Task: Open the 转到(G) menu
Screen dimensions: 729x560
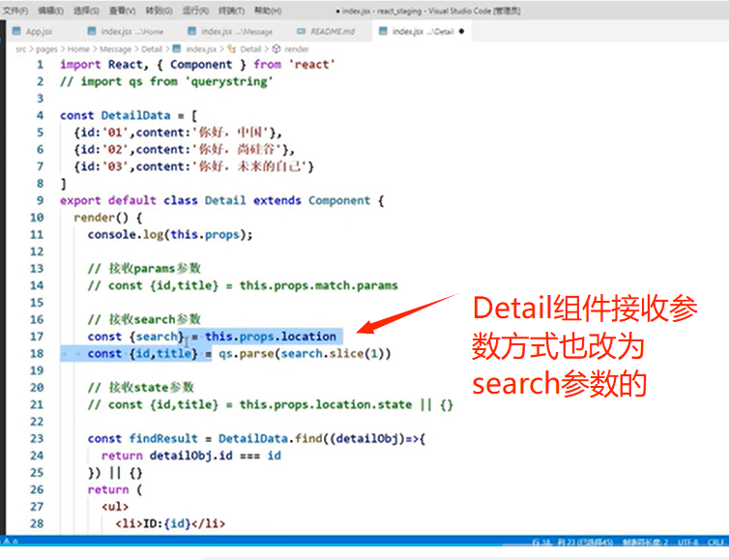Action: coord(159,11)
